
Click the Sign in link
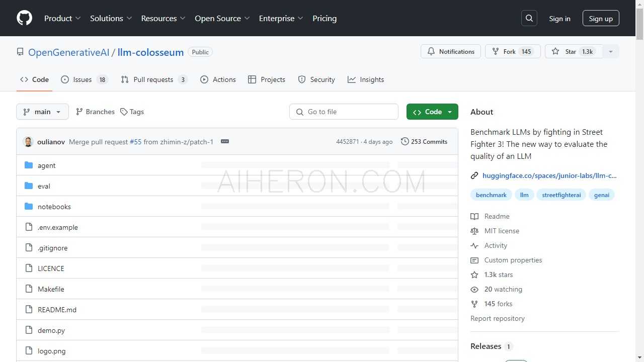559,19
